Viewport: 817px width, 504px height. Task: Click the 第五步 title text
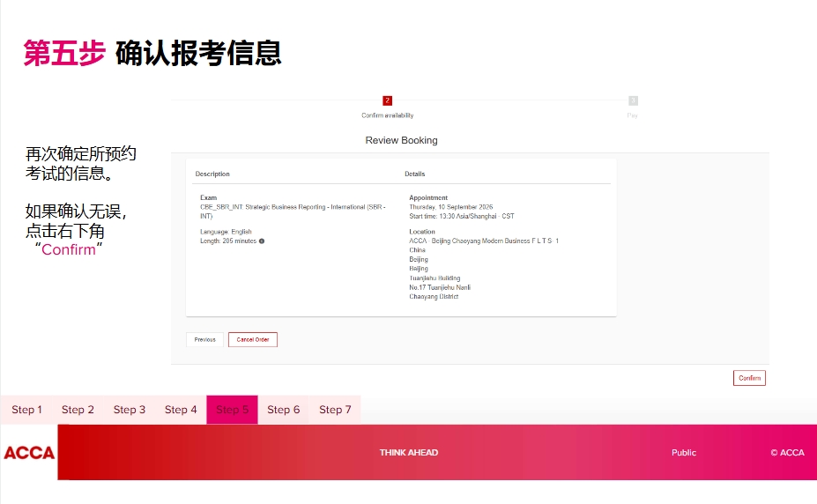point(64,53)
